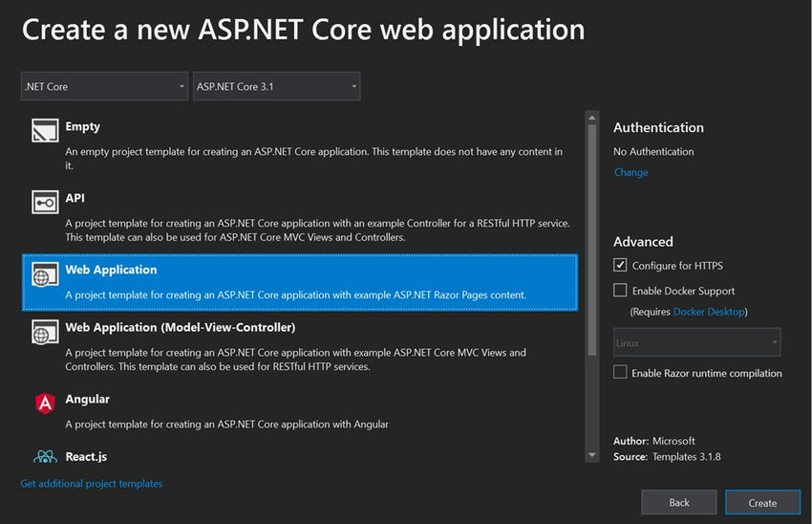Viewport: 812px width, 524px height.
Task: Select the Angular project template title
Action: [x=88, y=399]
